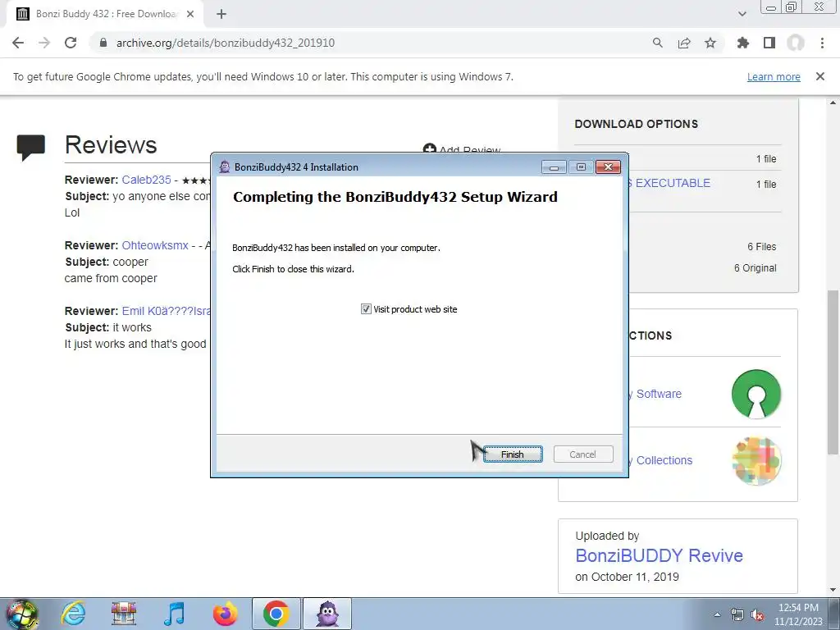Click the 6 Files text
The height and width of the screenshot is (630, 840).
coord(762,247)
